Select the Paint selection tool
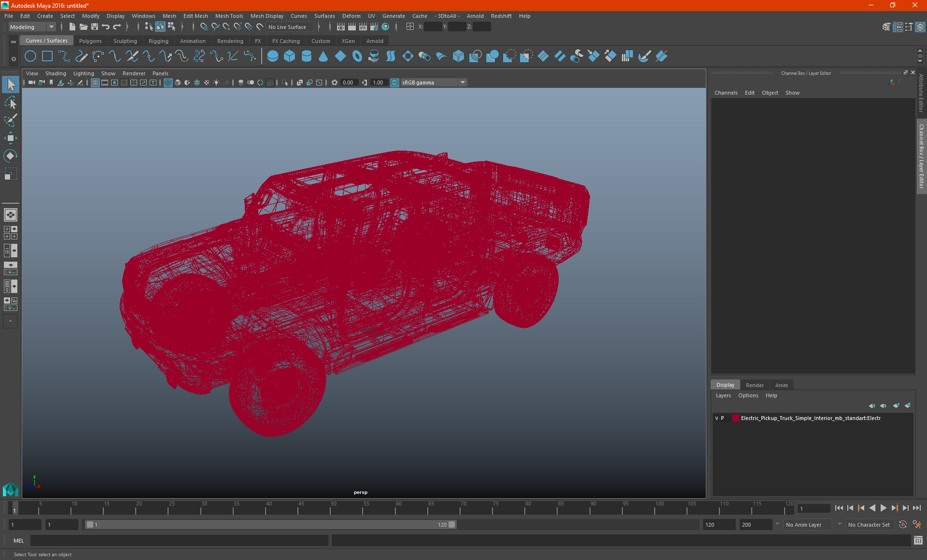 pyautogui.click(x=10, y=120)
